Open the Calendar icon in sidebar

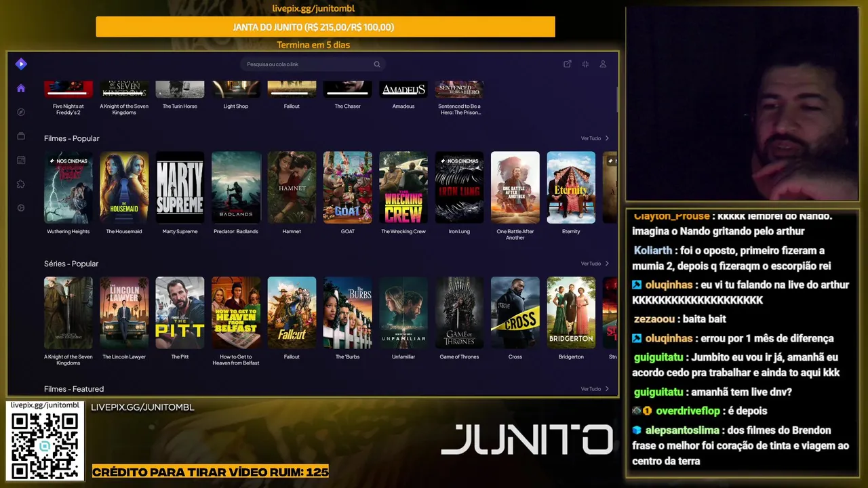coord(21,160)
